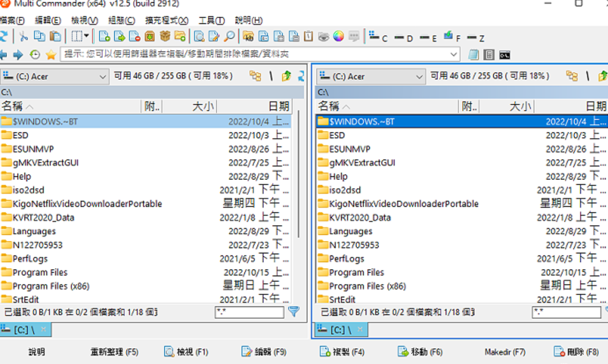Viewport: 608px width, 364px height.
Task: Click the Paste clipboard icon
Action: (x=56, y=36)
